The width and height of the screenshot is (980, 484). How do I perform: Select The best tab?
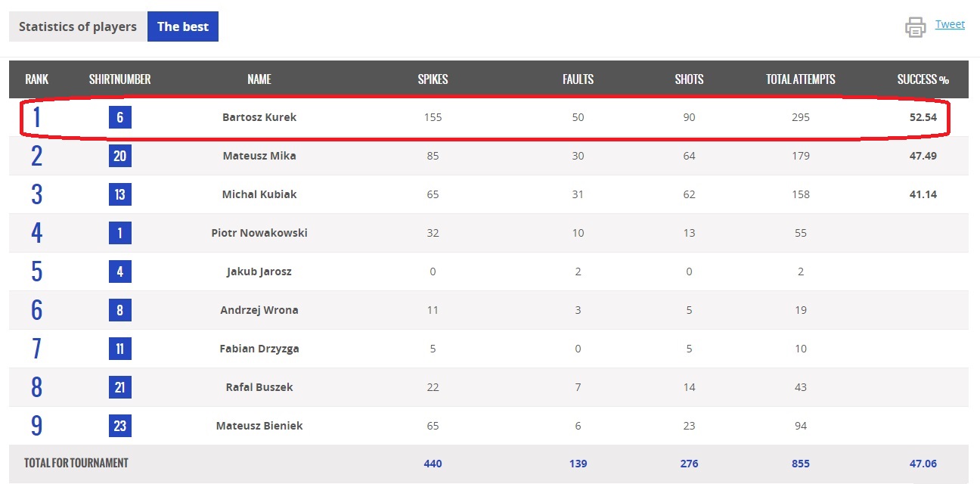tap(183, 26)
